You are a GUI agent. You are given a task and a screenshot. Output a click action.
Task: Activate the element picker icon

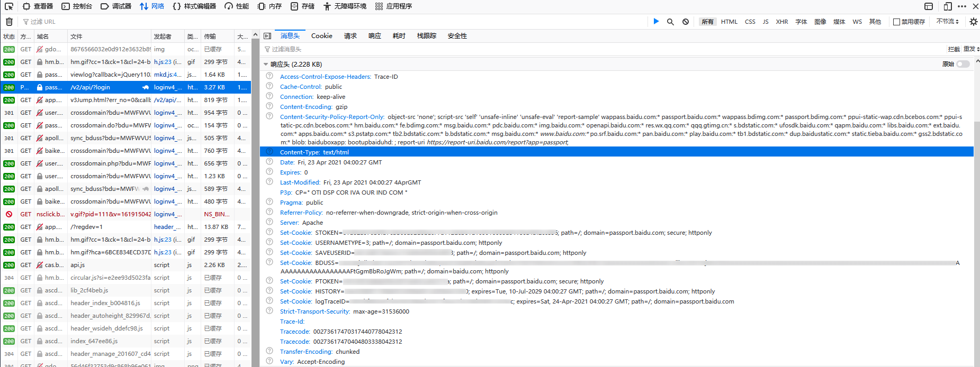[9, 6]
